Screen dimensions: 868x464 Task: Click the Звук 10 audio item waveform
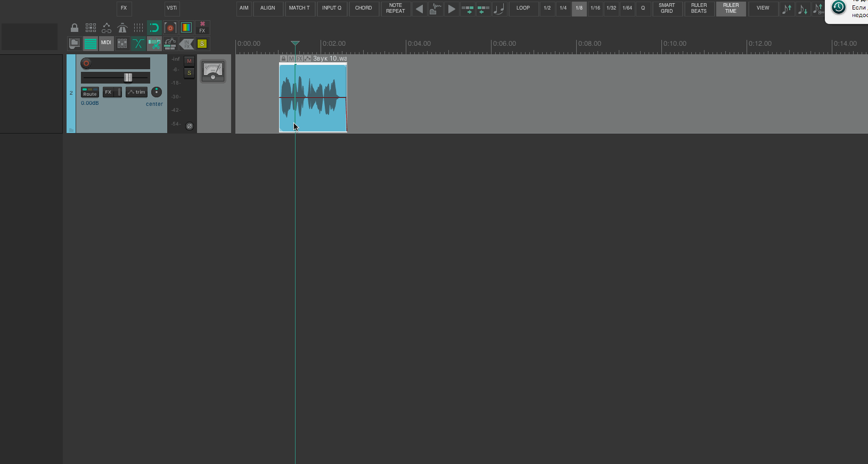(313, 98)
